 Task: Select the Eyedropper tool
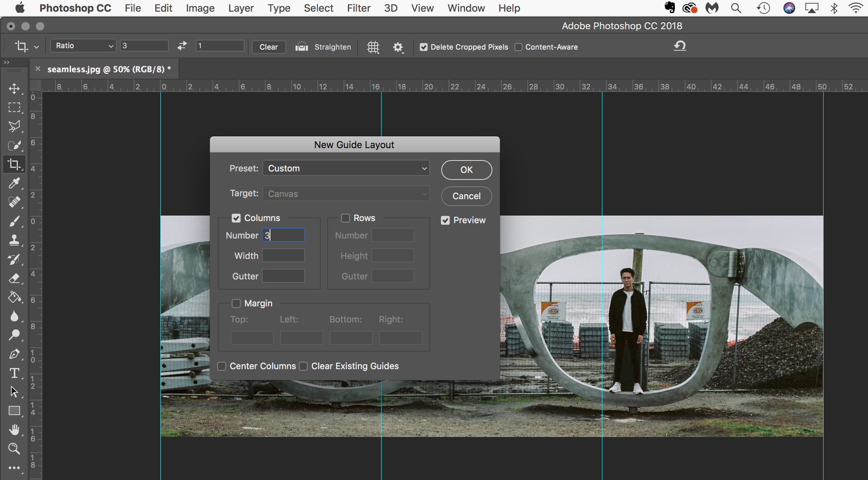pos(14,183)
